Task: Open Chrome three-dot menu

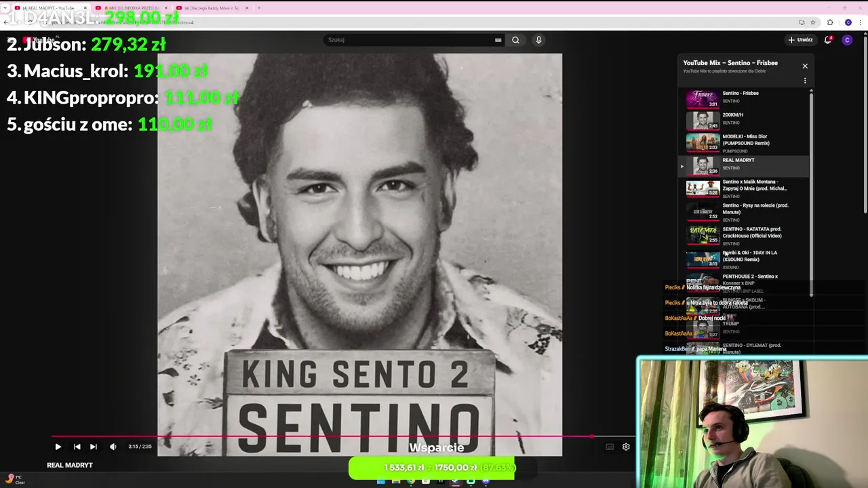Action: click(x=862, y=22)
